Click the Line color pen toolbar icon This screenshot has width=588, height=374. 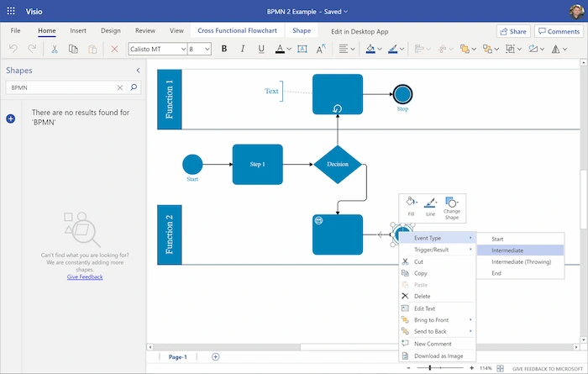[x=392, y=49]
